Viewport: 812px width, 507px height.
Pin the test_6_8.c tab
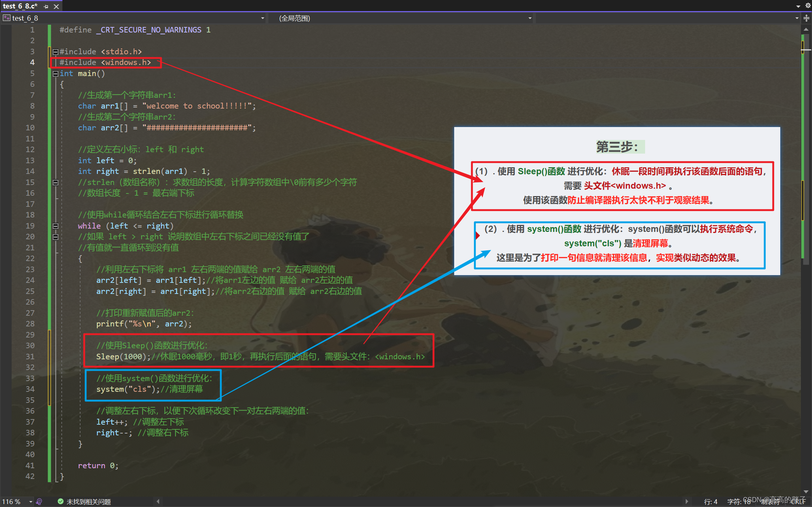click(46, 7)
